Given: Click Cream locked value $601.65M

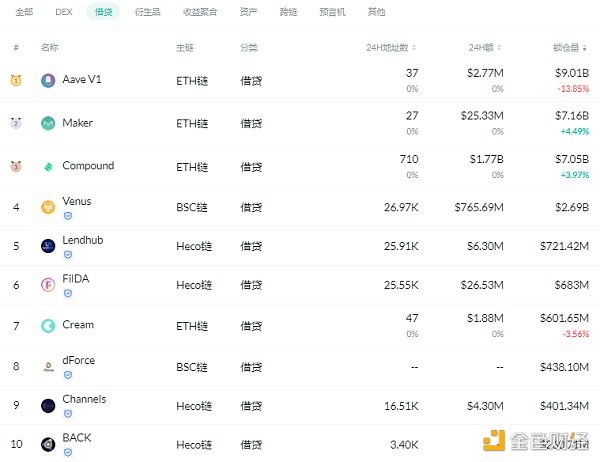Looking at the screenshot, I should [x=564, y=318].
